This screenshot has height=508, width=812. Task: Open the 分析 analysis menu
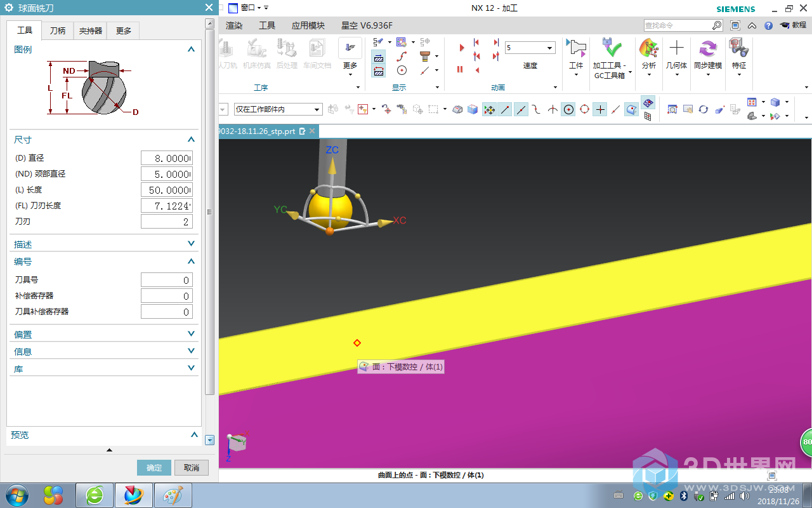tap(649, 57)
